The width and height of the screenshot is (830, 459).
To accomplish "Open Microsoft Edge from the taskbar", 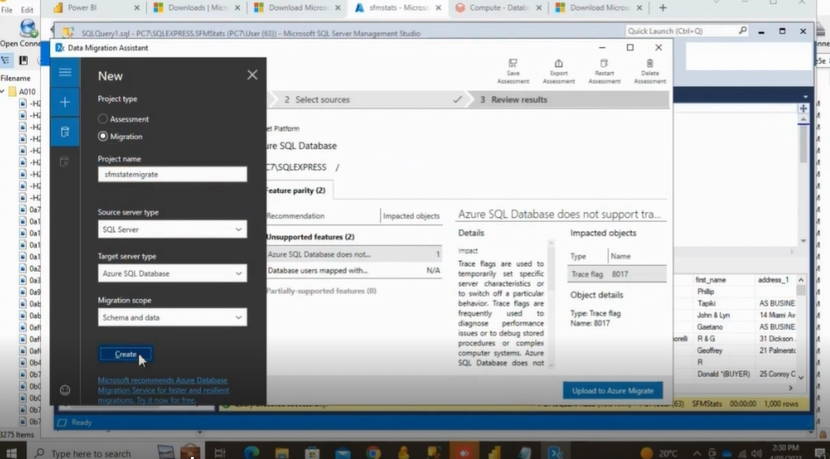I will [251, 453].
